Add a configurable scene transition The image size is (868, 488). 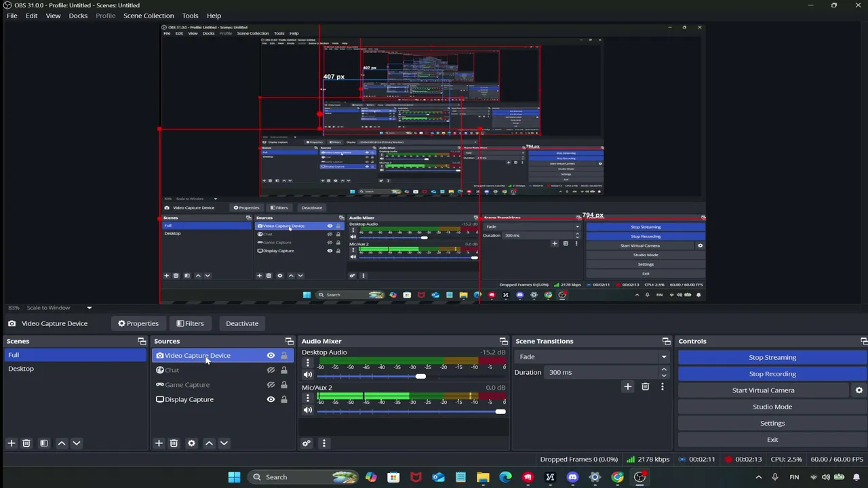[628, 387]
